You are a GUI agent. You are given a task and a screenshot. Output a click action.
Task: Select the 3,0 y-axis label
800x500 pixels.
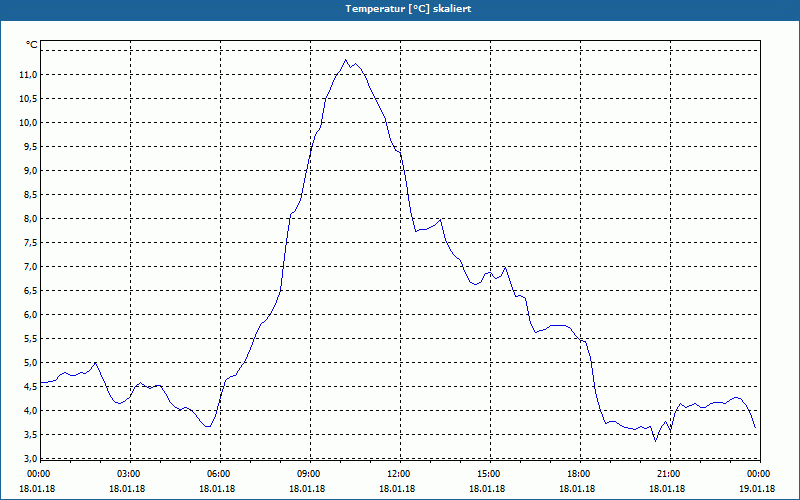coord(30,458)
